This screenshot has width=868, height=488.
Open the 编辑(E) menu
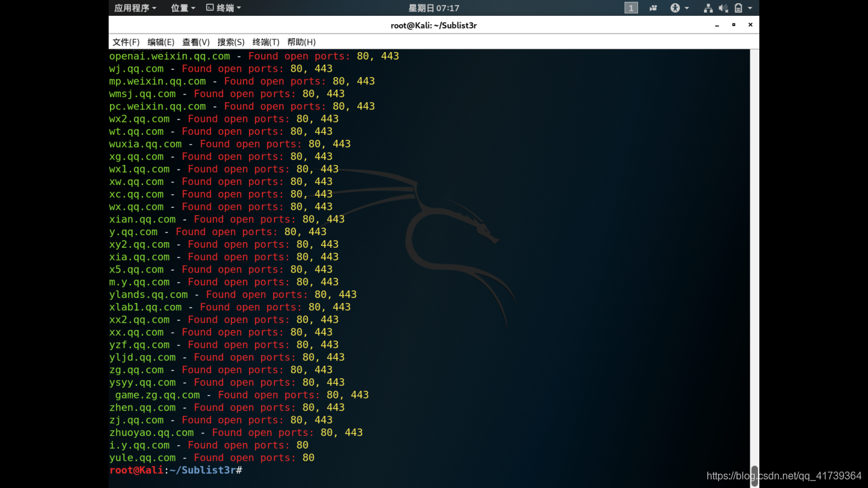click(x=161, y=42)
